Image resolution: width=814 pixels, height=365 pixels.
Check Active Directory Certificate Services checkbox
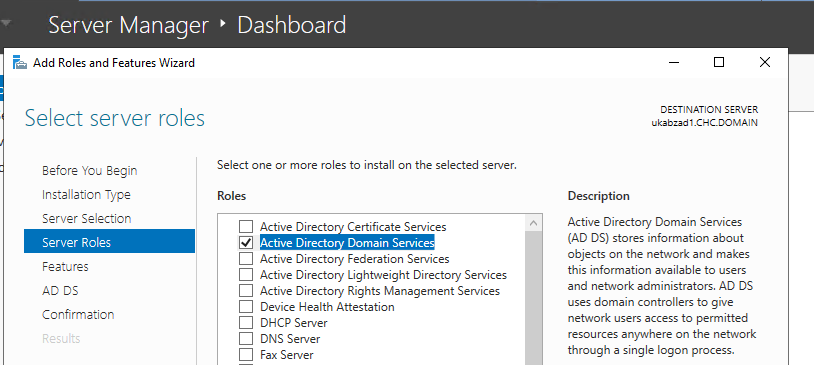[x=246, y=226]
